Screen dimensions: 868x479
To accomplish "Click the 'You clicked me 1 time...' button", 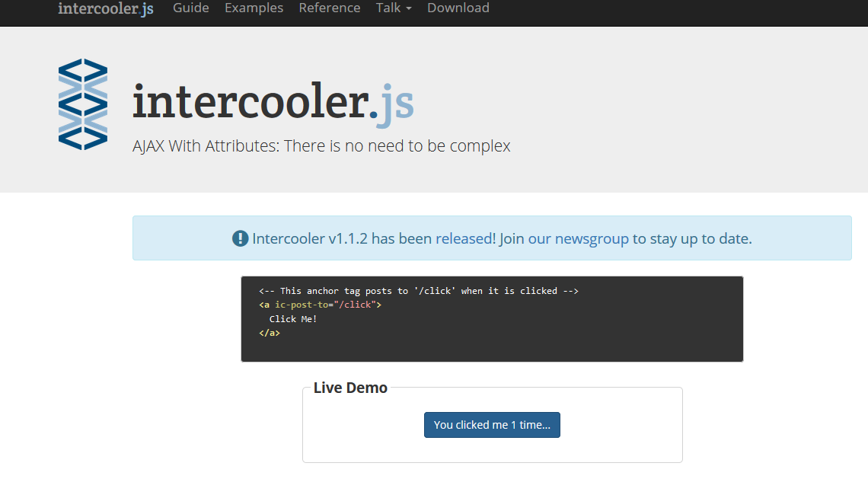I will [492, 425].
